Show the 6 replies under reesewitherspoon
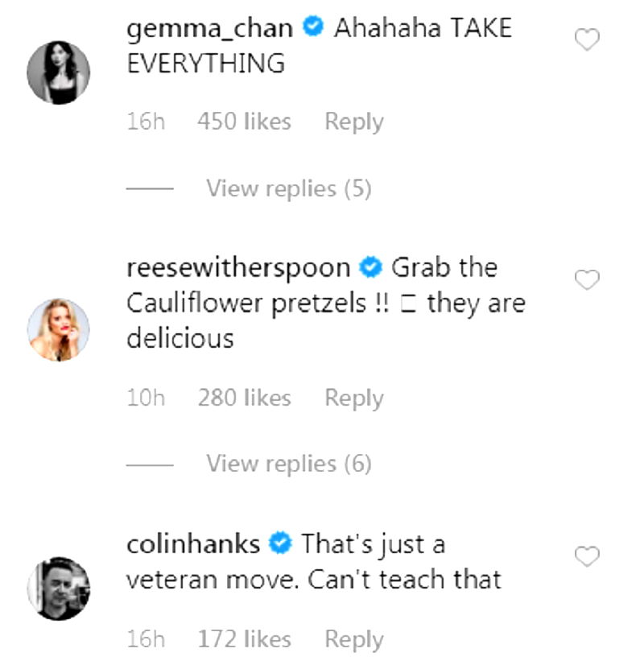The height and width of the screenshot is (665, 644). coord(288,464)
